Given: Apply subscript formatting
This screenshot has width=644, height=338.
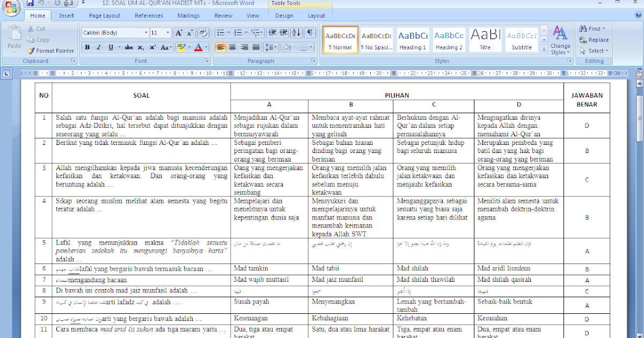Looking at the screenshot, I should point(142,47).
